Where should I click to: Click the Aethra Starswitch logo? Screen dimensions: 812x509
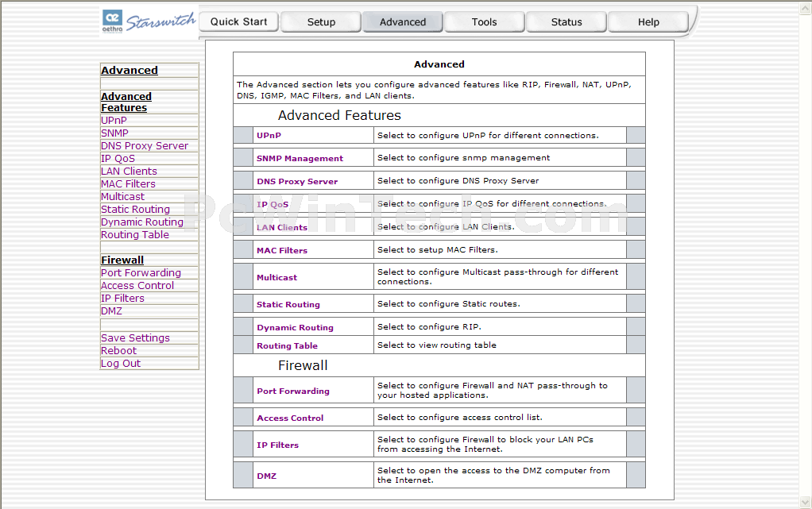coord(149,21)
